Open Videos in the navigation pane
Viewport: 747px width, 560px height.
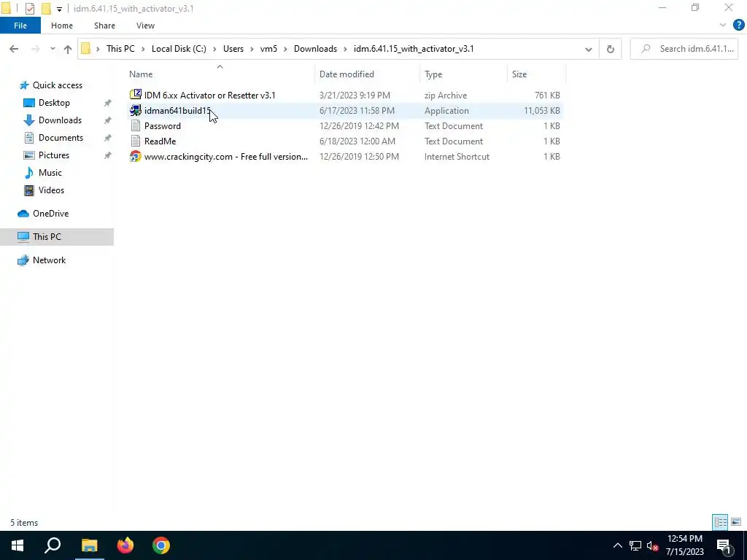(51, 190)
